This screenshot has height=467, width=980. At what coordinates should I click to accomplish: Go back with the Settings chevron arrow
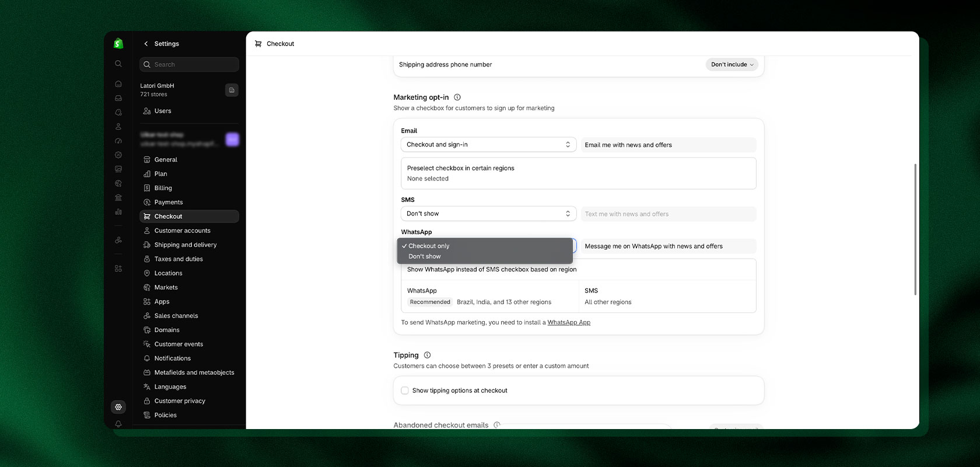(146, 44)
